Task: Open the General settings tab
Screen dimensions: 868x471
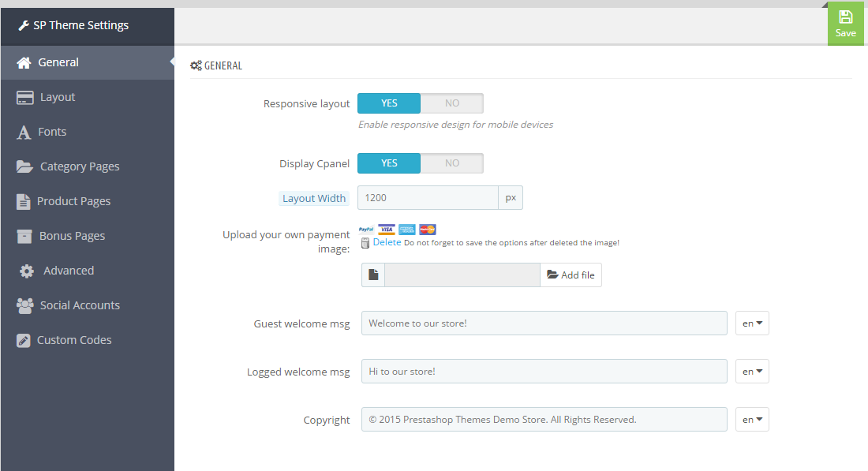Action: (x=88, y=62)
